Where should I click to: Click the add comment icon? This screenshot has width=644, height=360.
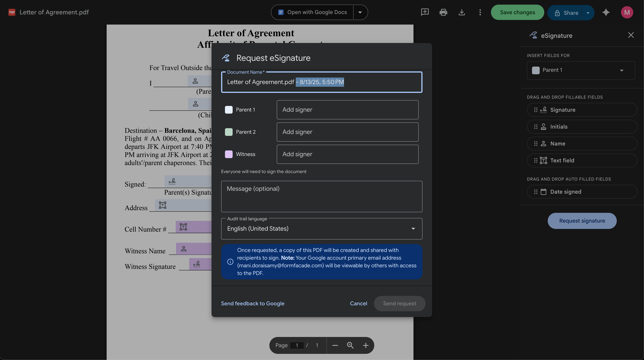click(x=425, y=12)
